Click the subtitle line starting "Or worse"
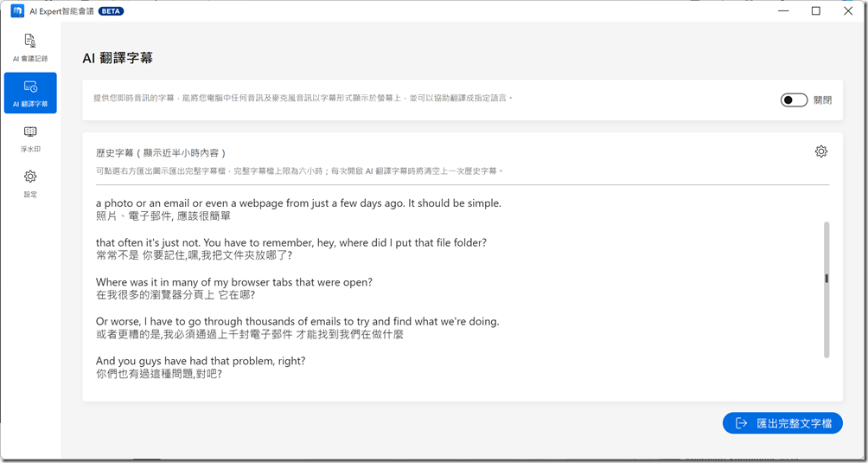The image size is (868, 463). [297, 322]
